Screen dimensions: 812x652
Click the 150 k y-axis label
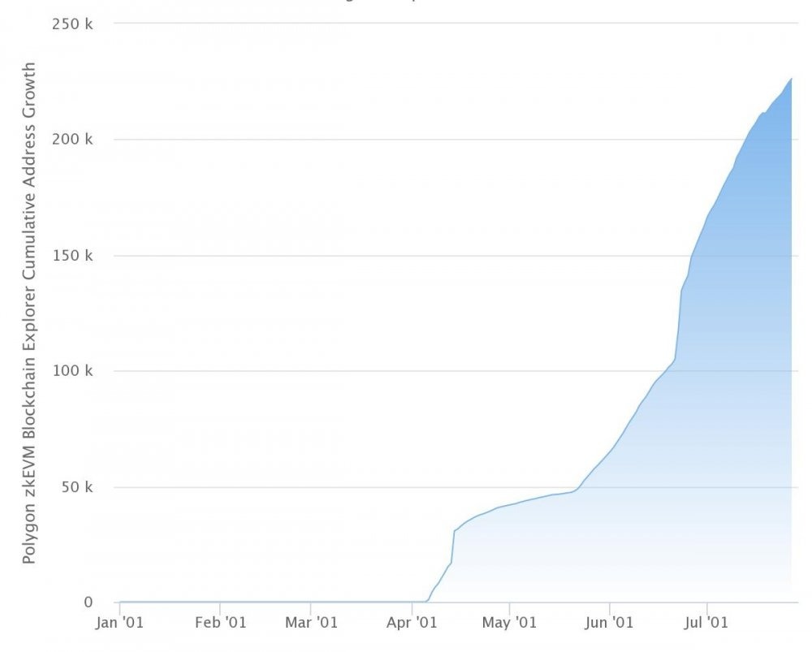[x=72, y=255]
